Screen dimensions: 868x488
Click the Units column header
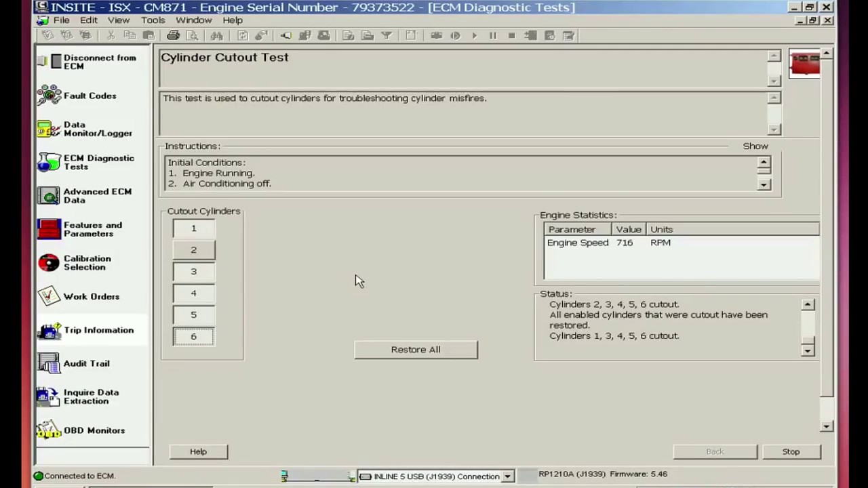click(x=732, y=229)
